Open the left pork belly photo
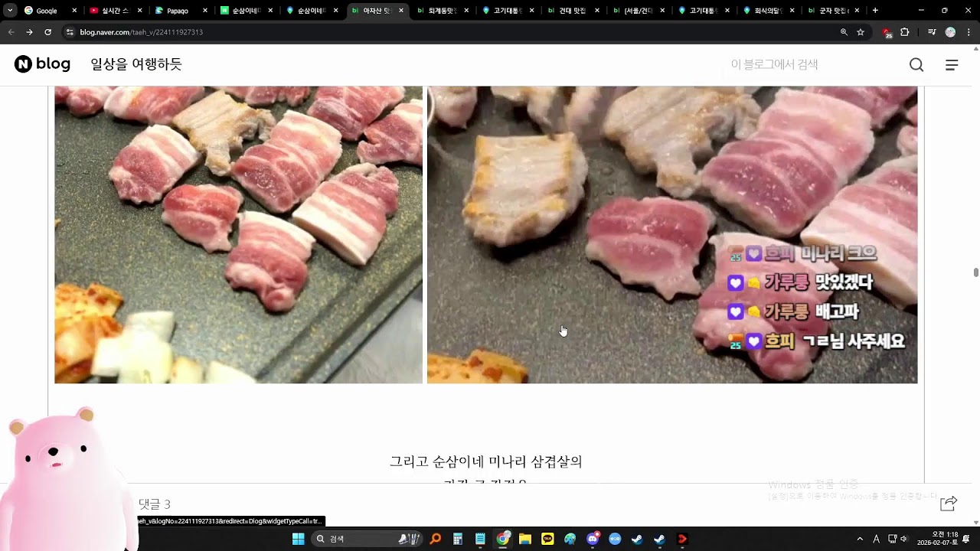Viewport: 980px width, 551px height. click(x=238, y=234)
